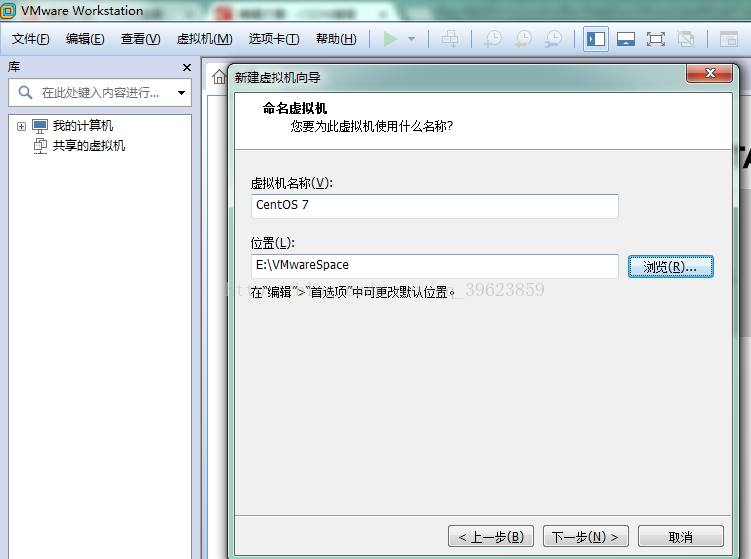The width and height of the screenshot is (751, 559).
Task: Select 我的计算机 in the library tree
Action: [x=82, y=126]
